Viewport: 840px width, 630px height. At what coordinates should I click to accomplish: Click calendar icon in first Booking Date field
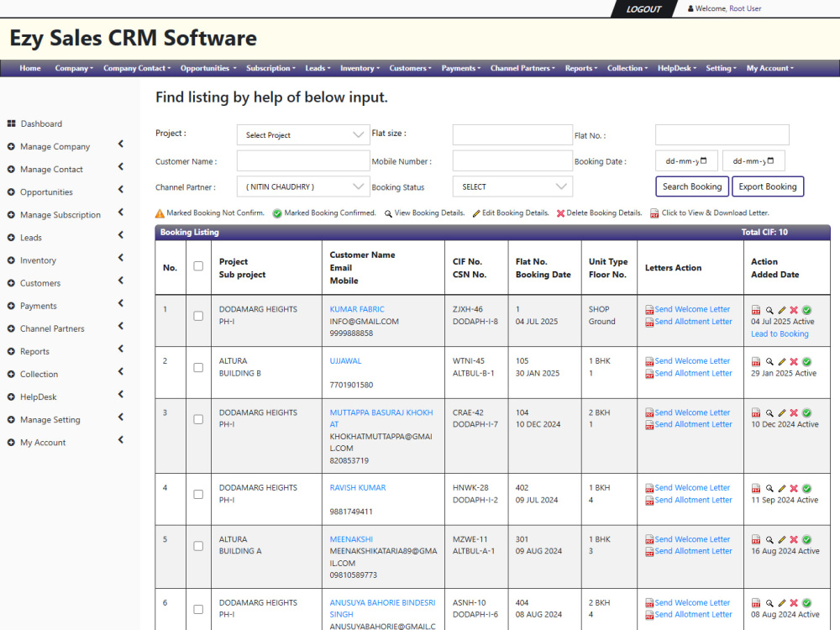point(703,160)
